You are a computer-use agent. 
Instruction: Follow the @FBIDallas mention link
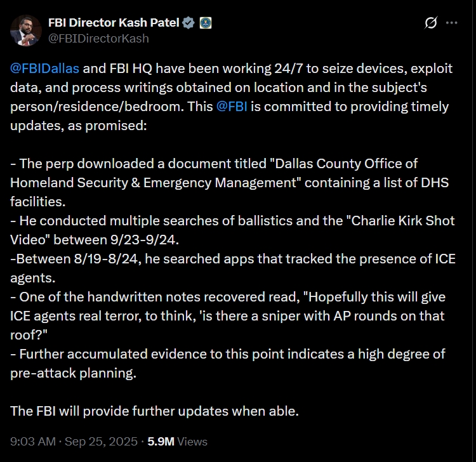coord(44,69)
